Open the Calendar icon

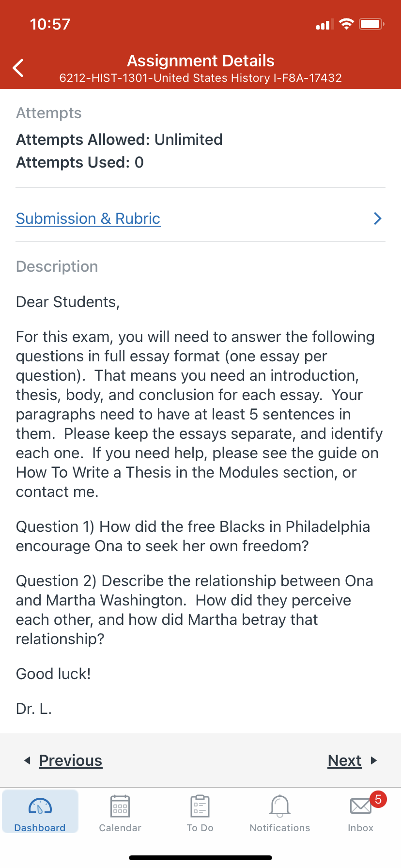tap(120, 806)
